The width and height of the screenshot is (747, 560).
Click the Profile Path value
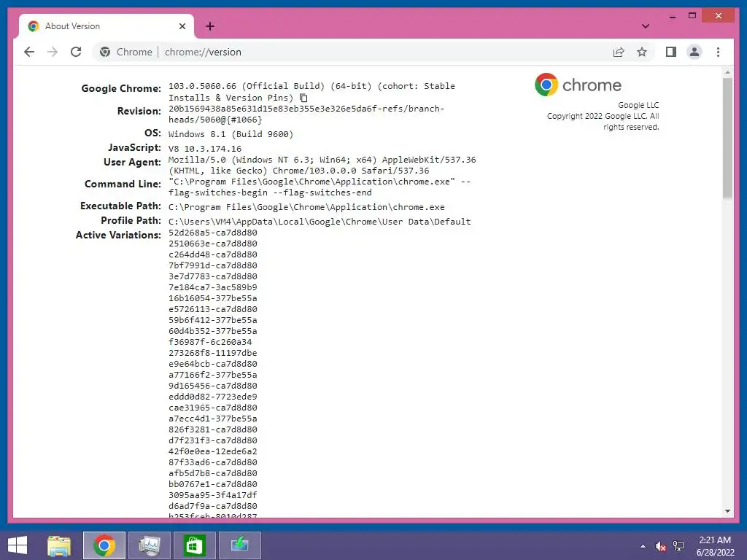320,222
